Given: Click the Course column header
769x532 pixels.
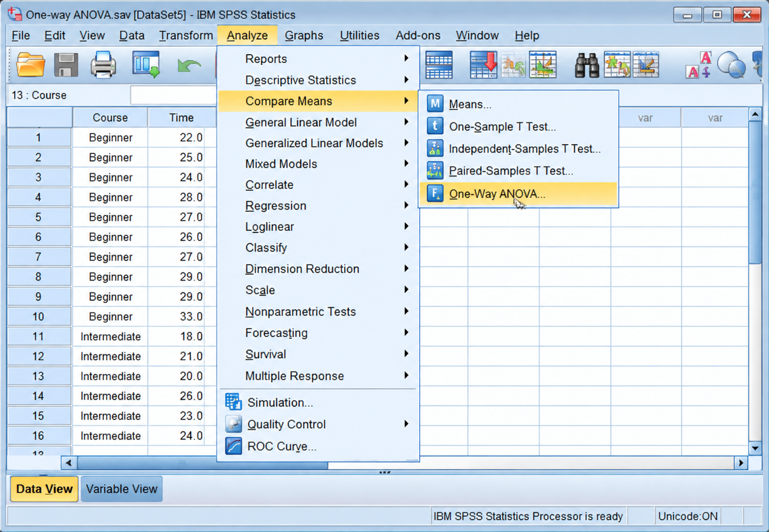Looking at the screenshot, I should 110,117.
